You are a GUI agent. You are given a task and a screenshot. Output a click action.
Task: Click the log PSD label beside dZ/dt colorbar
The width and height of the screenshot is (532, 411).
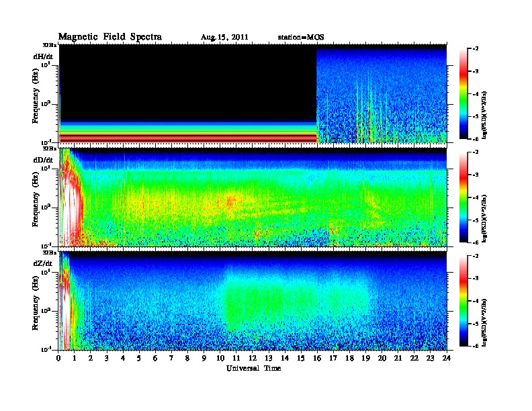pos(484,322)
